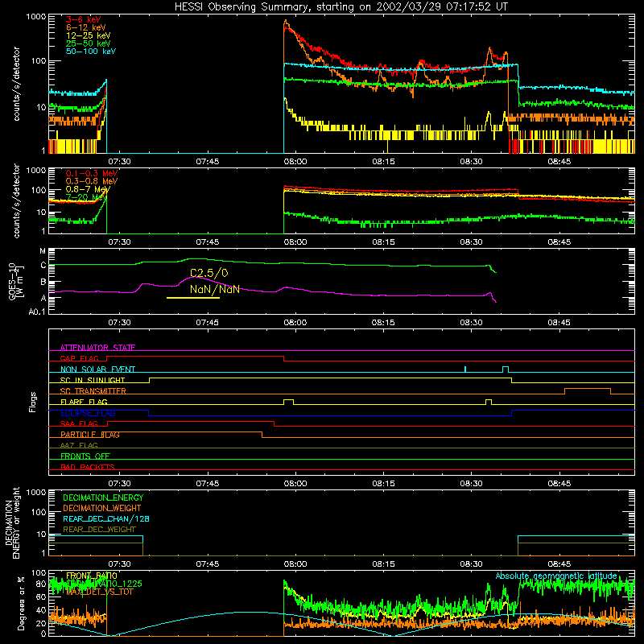The width and height of the screenshot is (644, 644).
Task: Click the SC_TRANSMITTER raised pulse near 08:50
Action: [588, 391]
